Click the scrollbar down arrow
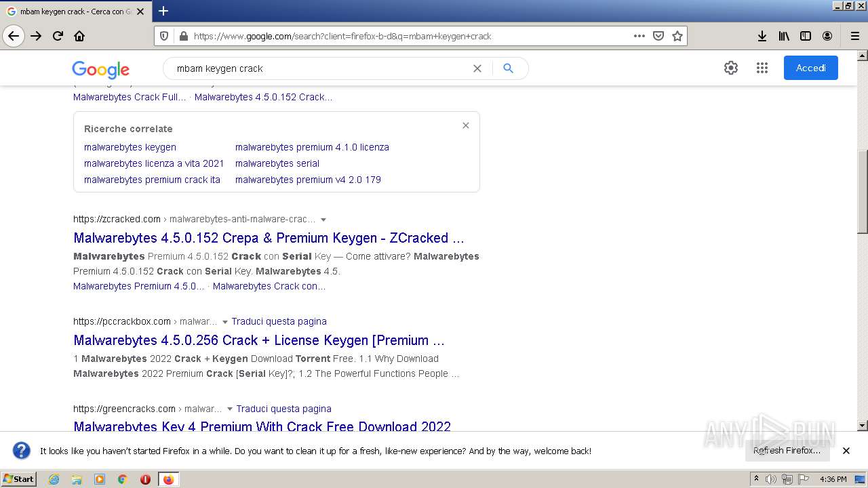Viewport: 868px width, 488px height. point(863,426)
